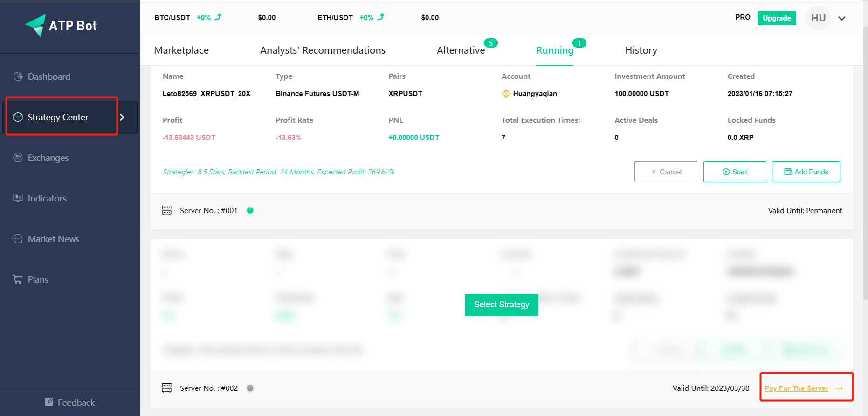868x416 pixels.
Task: Click the Exchanges swap icon
Action: click(18, 158)
